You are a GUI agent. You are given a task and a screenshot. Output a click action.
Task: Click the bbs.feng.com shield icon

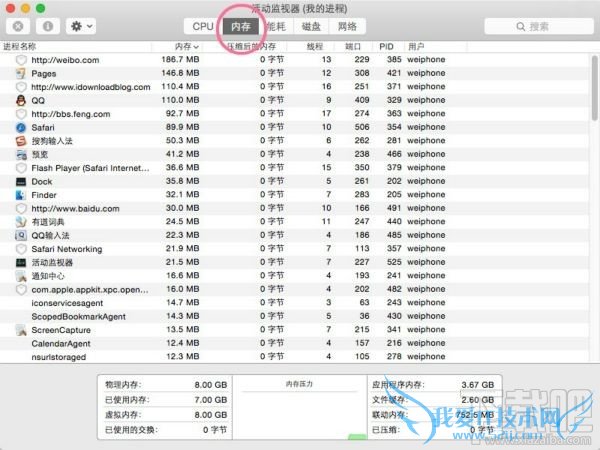[21, 114]
